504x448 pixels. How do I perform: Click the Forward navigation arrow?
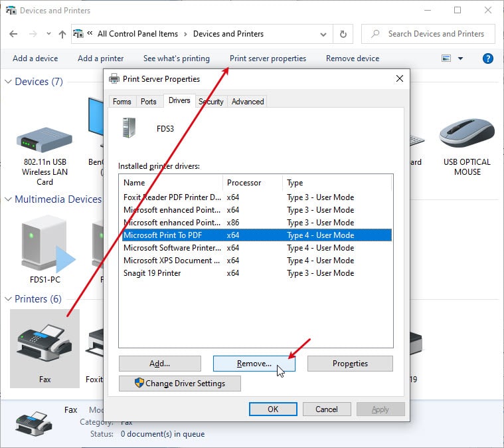coord(33,34)
